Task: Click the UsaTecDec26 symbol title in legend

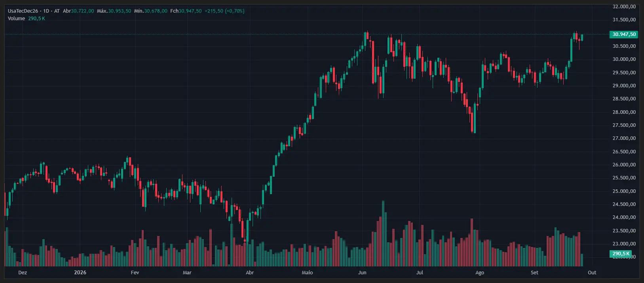Action: [x=23, y=11]
